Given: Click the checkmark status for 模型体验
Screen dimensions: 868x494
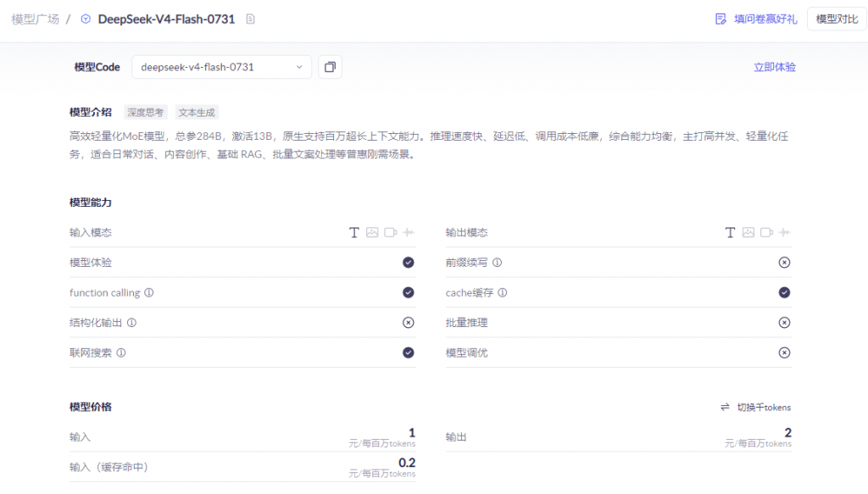Looking at the screenshot, I should click(409, 262).
